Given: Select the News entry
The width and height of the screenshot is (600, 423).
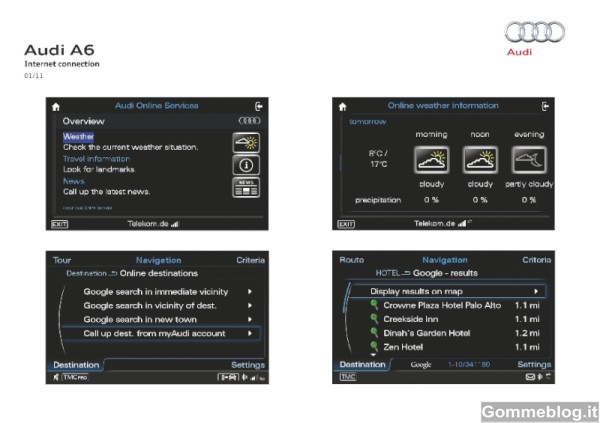Looking at the screenshot, I should [74, 181].
